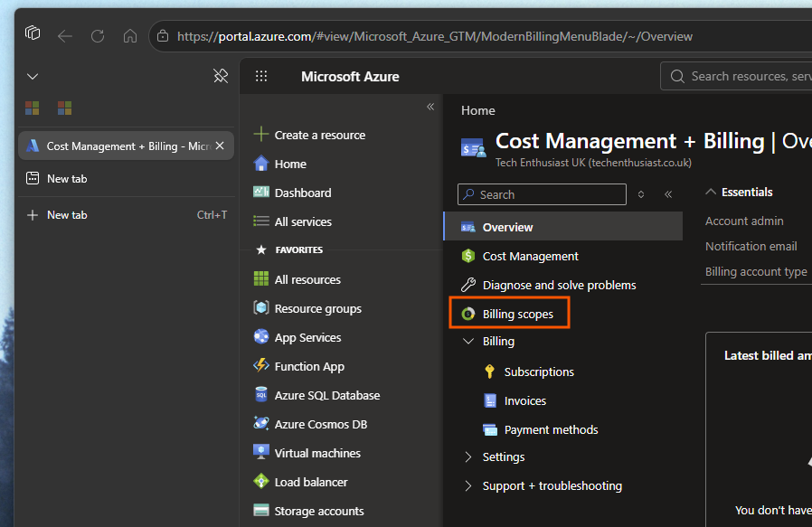Click the expand/collapse all menu arrows
The height and width of the screenshot is (527, 812).
tap(641, 194)
